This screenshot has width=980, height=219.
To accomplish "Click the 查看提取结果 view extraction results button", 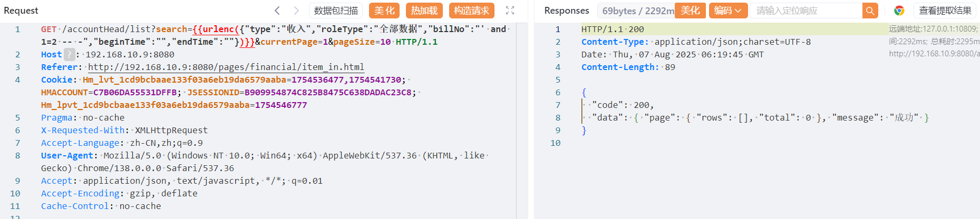I will click(x=945, y=11).
